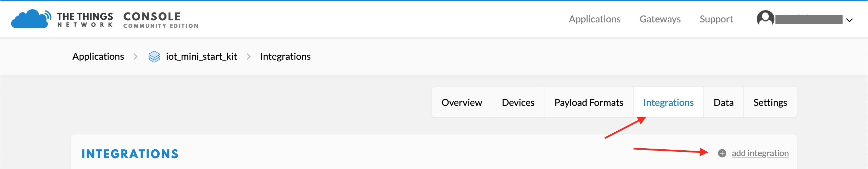
Task: Click the Integrations breadcrumb item
Action: click(285, 56)
